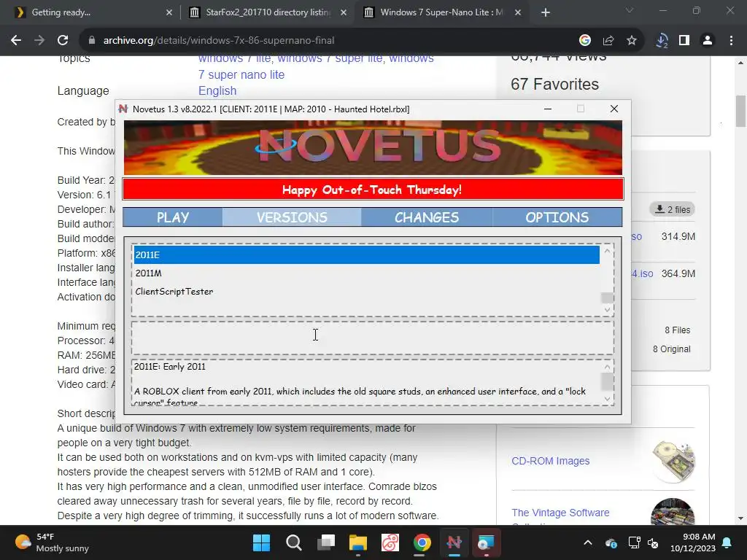
Task: Open the Windows Start menu
Action: (261, 542)
